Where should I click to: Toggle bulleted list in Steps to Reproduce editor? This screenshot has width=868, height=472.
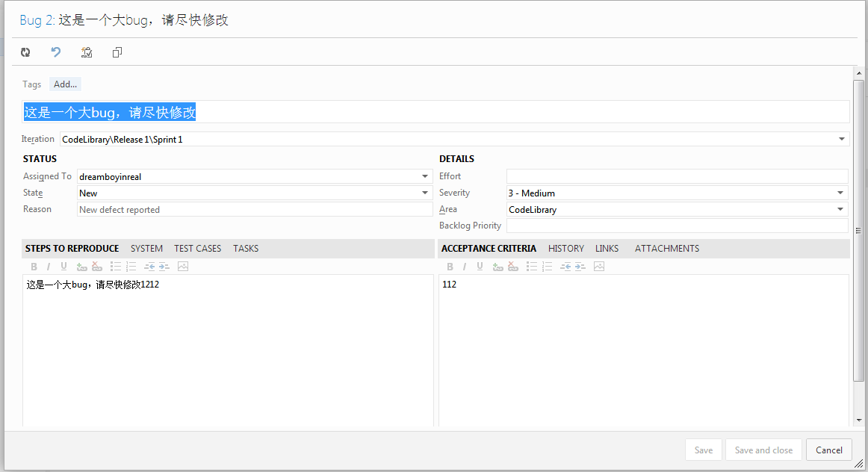[x=116, y=267]
